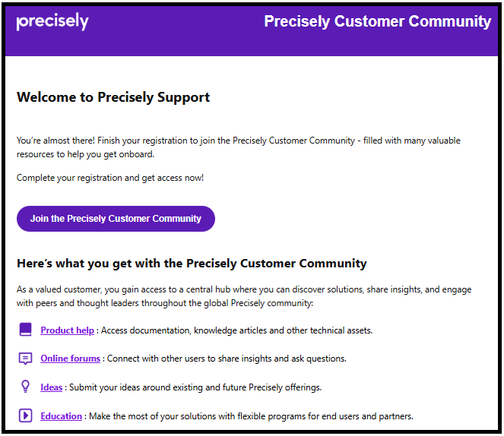Follow the Ideas link
The width and height of the screenshot is (504, 436).
52,387
